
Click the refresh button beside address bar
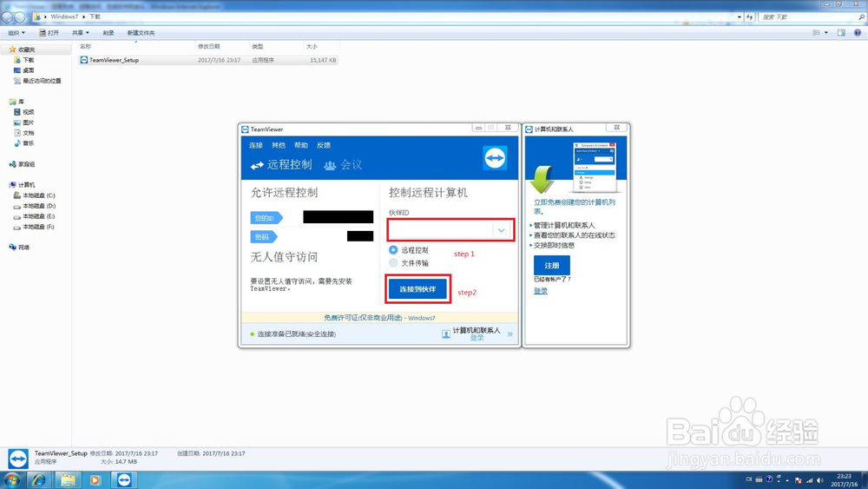[750, 17]
